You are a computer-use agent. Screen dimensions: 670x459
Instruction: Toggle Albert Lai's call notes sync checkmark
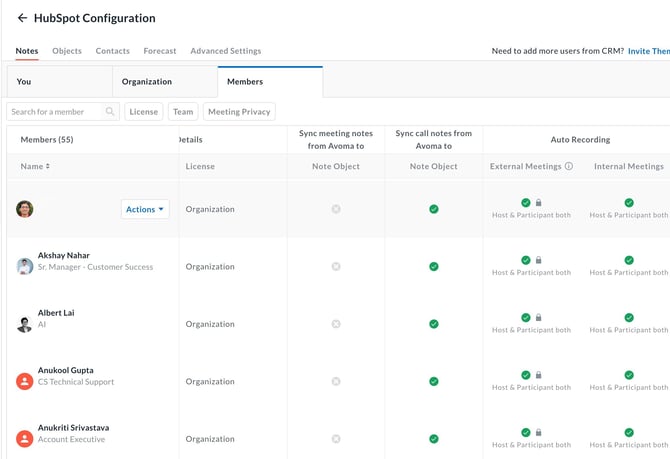coord(434,324)
